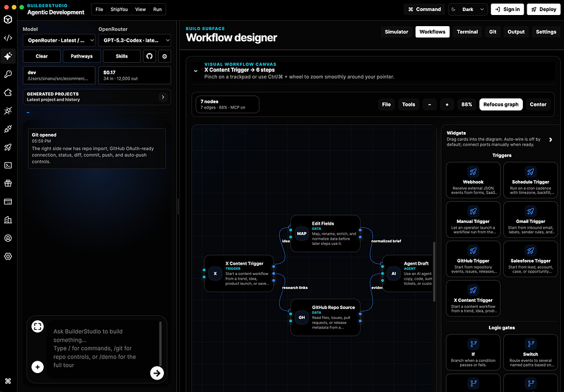
Task: Open the rocket icon in the sidebar
Action: [x=8, y=147]
